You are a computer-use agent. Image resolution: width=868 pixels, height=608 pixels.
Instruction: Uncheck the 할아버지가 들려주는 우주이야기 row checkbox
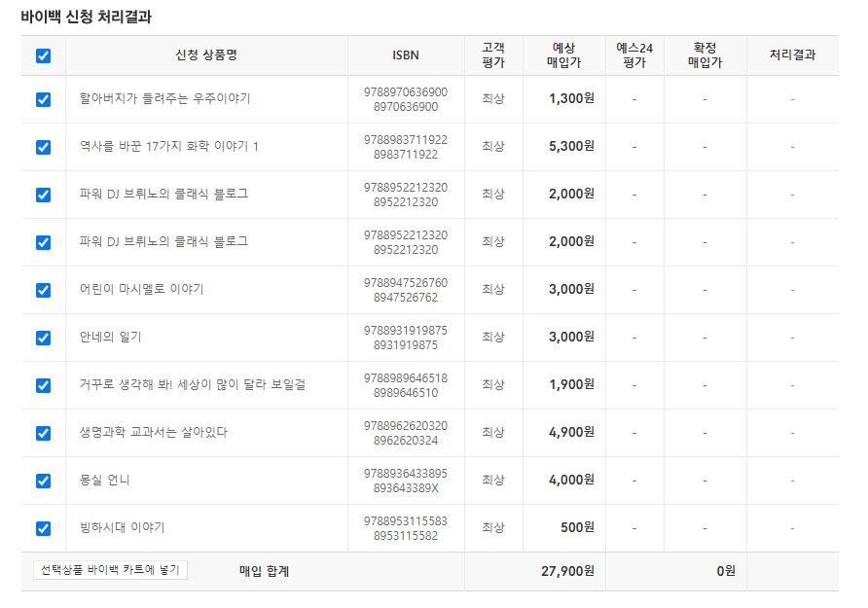[43, 99]
